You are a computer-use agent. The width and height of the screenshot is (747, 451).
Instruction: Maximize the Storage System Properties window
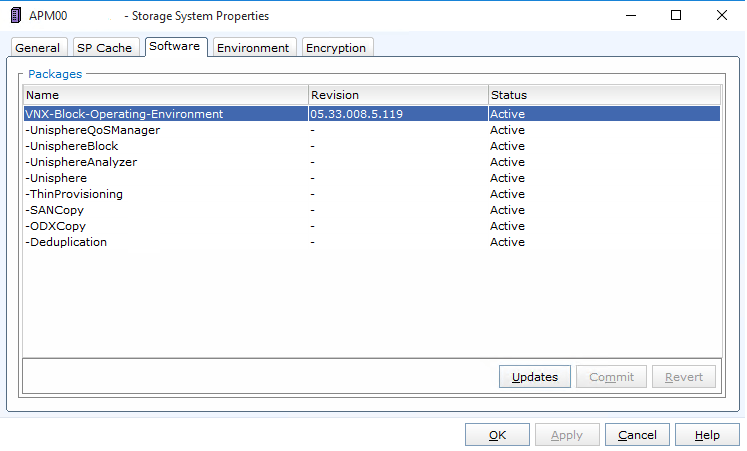pos(676,15)
